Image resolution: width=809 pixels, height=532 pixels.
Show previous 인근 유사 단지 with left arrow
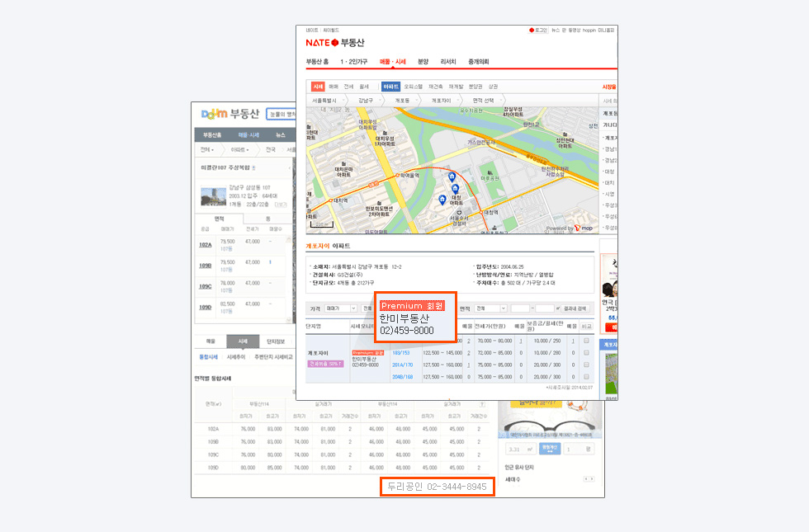[585, 479]
